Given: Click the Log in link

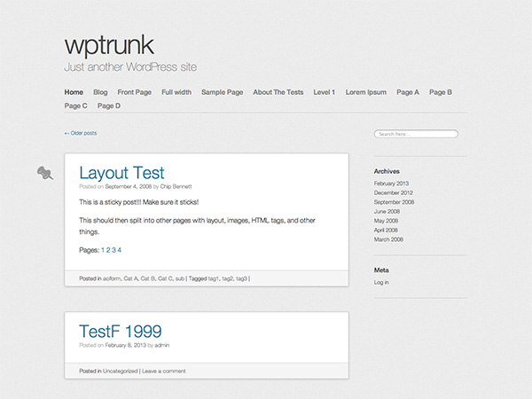Looking at the screenshot, I should pyautogui.click(x=381, y=282).
